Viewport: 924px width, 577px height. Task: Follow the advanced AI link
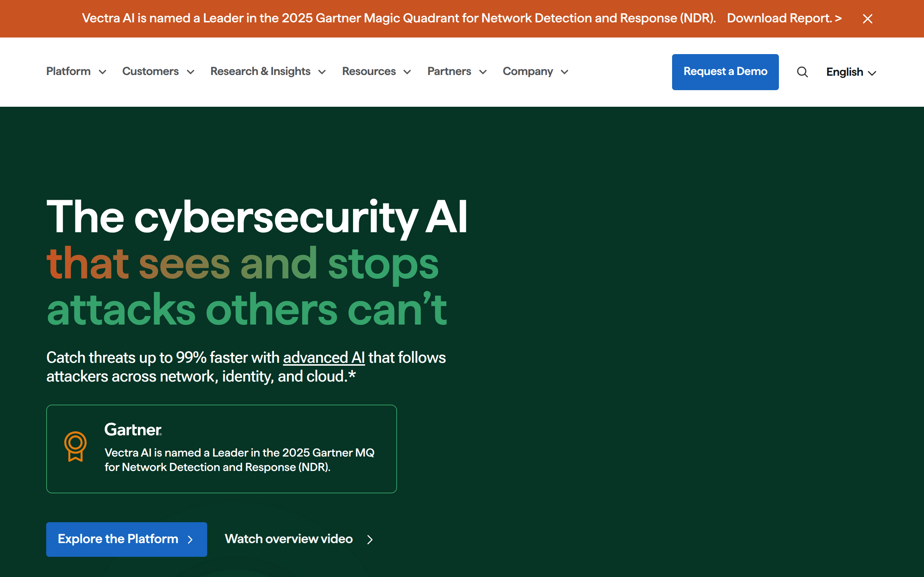pyautogui.click(x=324, y=358)
